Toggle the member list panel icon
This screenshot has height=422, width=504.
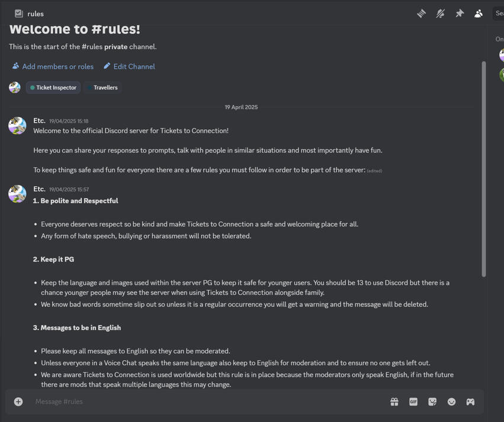[479, 13]
